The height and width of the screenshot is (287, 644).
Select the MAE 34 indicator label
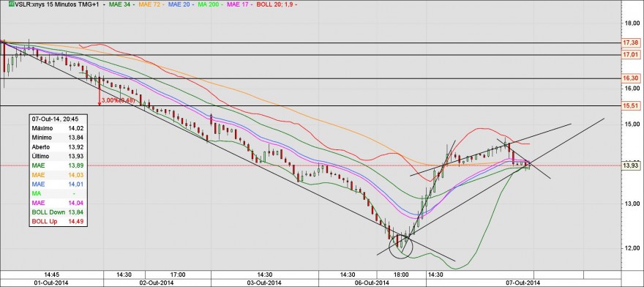coord(120,4)
